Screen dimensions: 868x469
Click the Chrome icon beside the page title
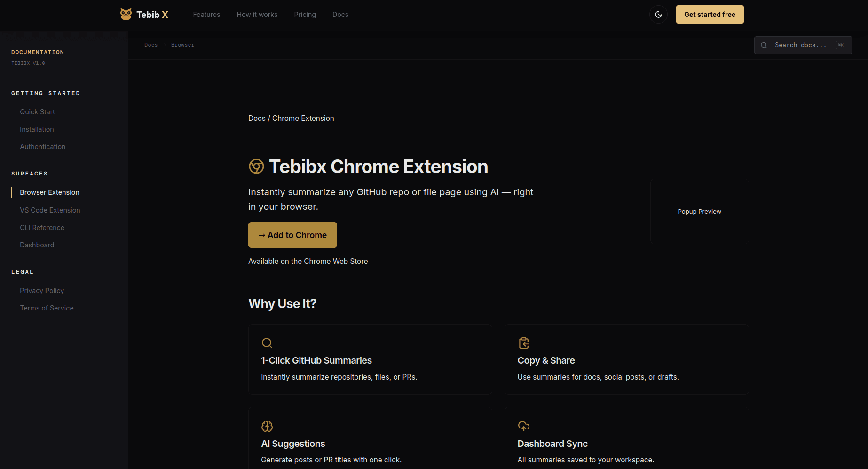[x=256, y=166]
